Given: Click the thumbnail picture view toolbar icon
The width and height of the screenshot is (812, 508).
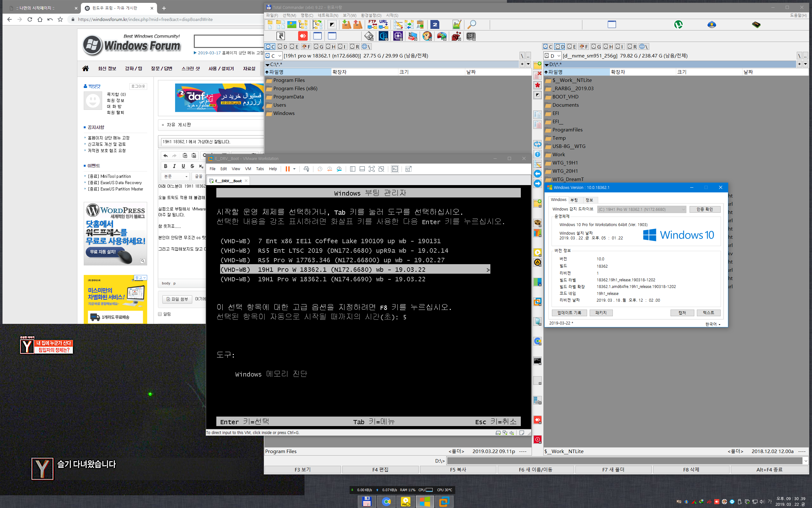Looking at the screenshot, I should [x=291, y=24].
